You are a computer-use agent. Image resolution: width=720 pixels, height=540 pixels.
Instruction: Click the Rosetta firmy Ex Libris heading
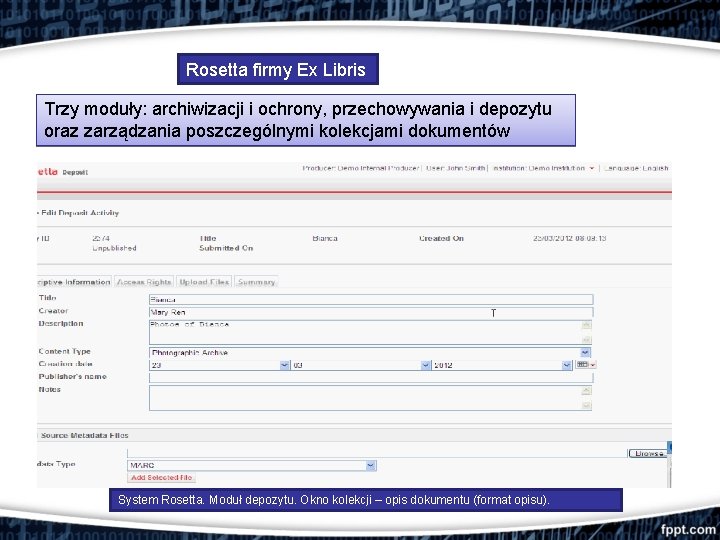[278, 69]
